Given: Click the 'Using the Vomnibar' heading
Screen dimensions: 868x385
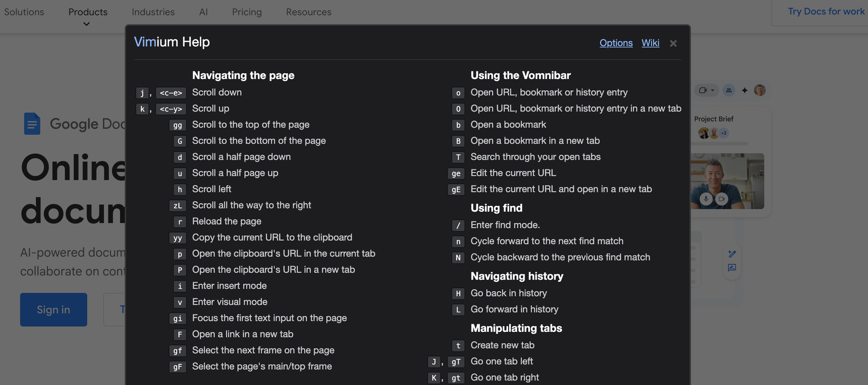Looking at the screenshot, I should [520, 75].
